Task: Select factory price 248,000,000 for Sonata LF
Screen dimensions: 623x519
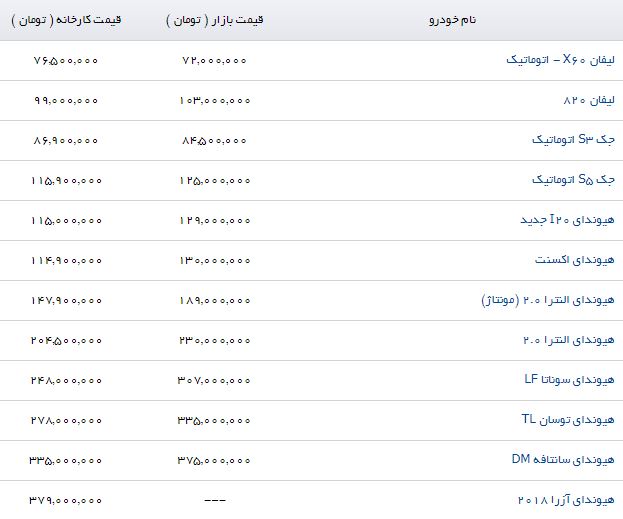Action: [x=66, y=380]
